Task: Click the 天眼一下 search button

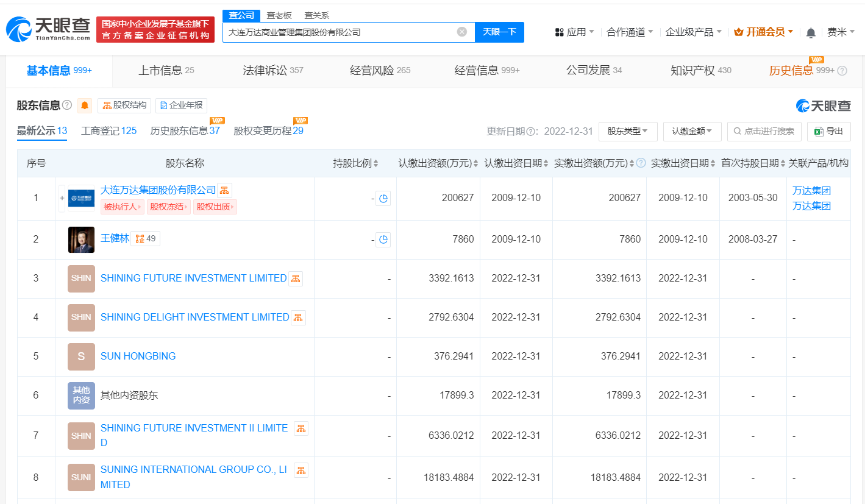Action: [499, 32]
